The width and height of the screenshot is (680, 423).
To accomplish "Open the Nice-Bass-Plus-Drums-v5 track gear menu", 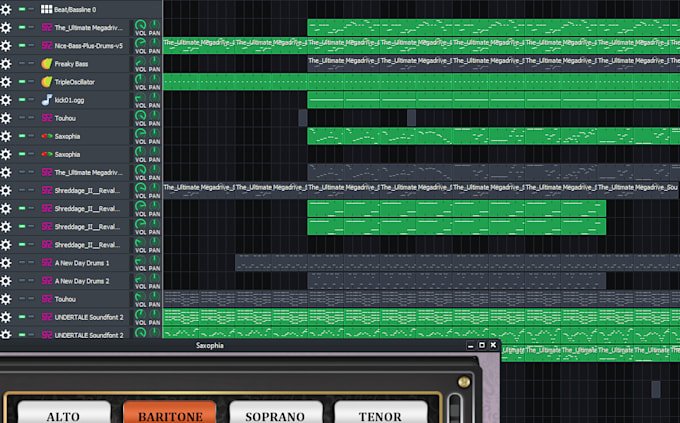I will [6, 46].
